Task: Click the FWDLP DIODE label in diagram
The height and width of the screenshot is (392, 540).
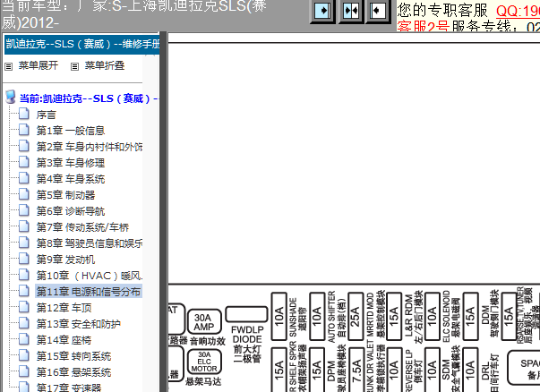Action: tap(247, 335)
